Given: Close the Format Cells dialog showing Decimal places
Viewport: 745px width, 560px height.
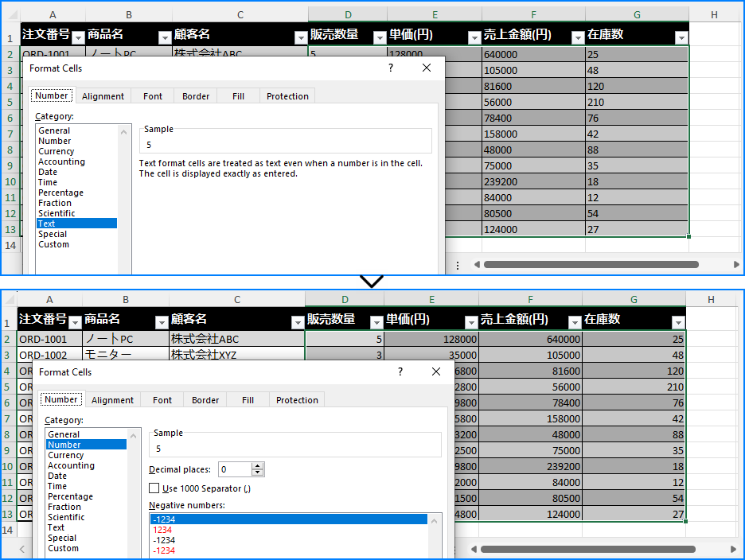Looking at the screenshot, I should (x=436, y=371).
